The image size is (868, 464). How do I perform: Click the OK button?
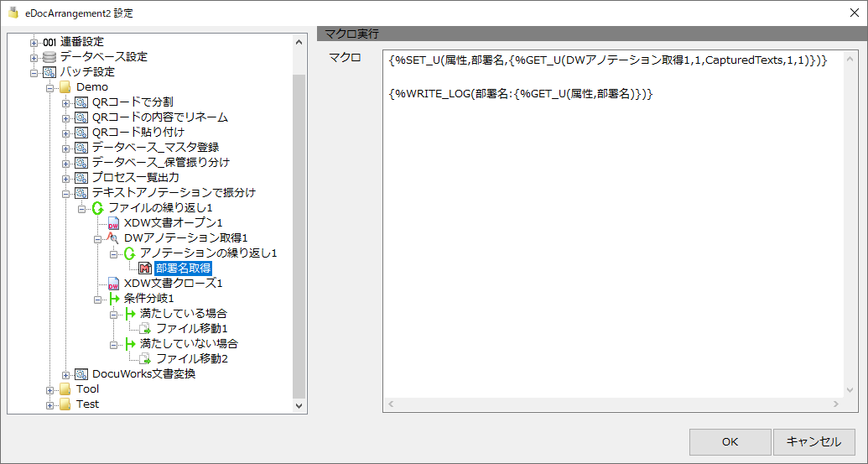point(730,442)
